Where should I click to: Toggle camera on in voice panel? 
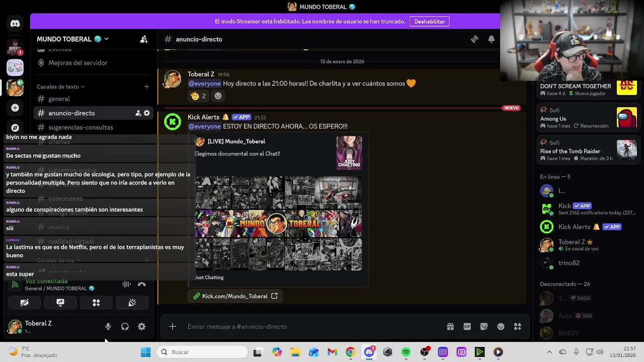click(24, 303)
